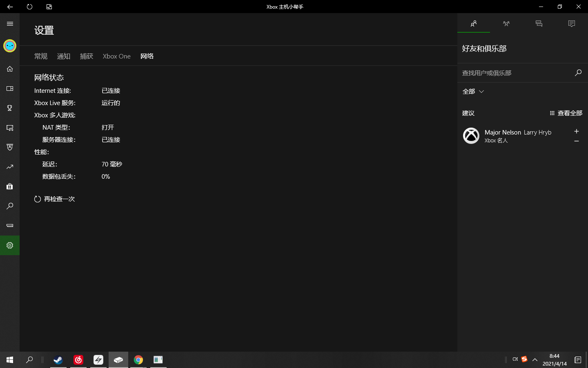This screenshot has height=368, width=588.
Task: Open My games sidebar icon
Action: pos(10,88)
